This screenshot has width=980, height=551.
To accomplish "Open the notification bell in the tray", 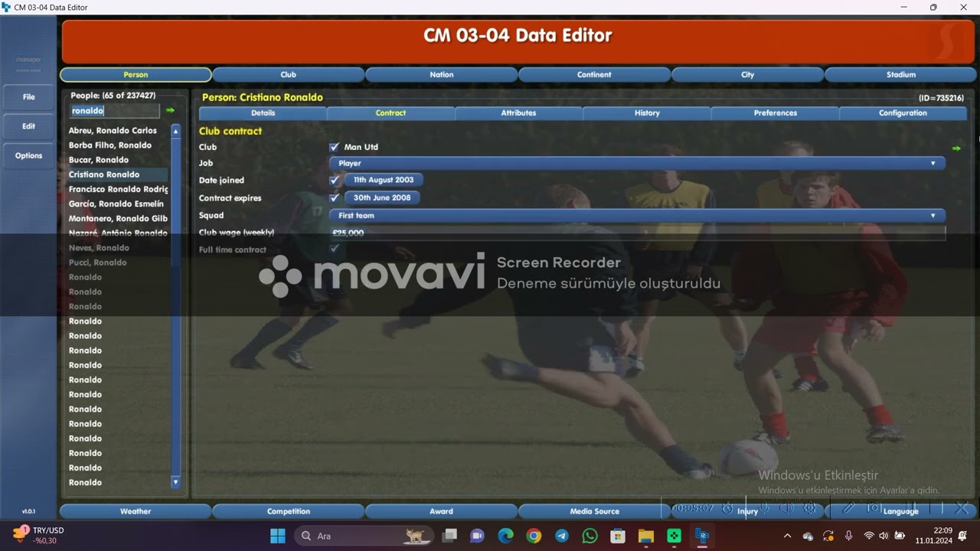I will tap(962, 536).
